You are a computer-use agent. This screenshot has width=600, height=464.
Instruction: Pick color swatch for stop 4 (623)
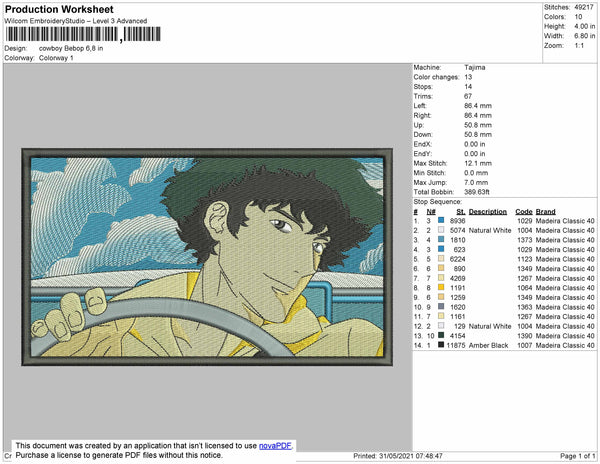[441, 249]
